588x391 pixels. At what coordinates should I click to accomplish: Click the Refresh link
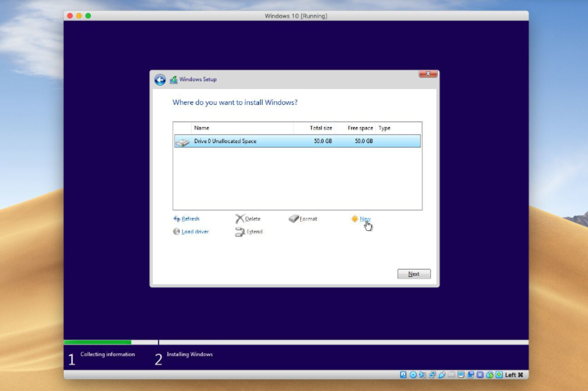point(190,219)
